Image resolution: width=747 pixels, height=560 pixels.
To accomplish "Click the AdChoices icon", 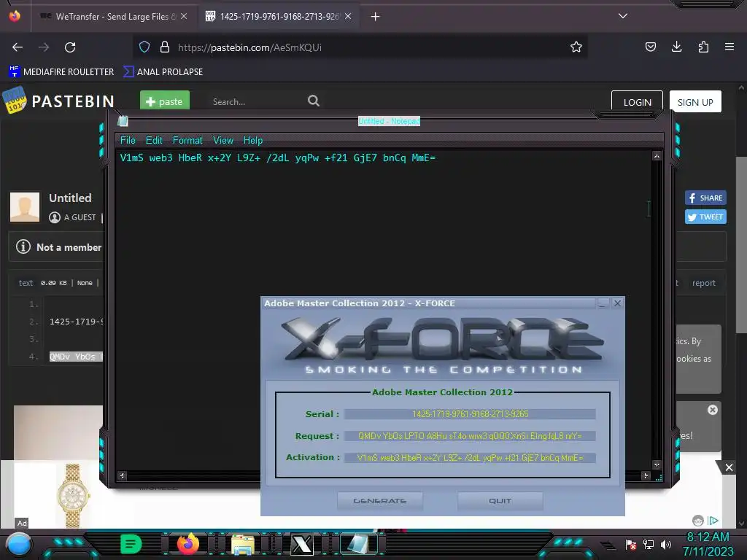I will pyautogui.click(x=713, y=521).
